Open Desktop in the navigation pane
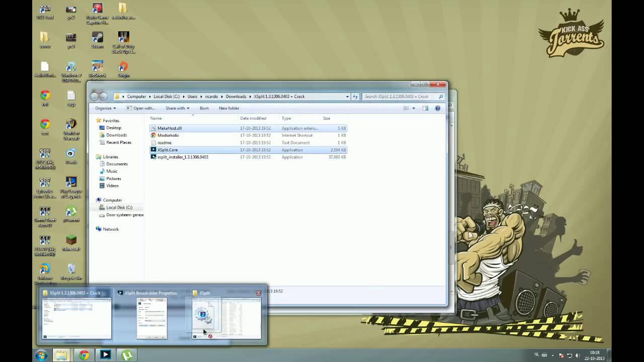Screen dimensions: 644x362 113,128
